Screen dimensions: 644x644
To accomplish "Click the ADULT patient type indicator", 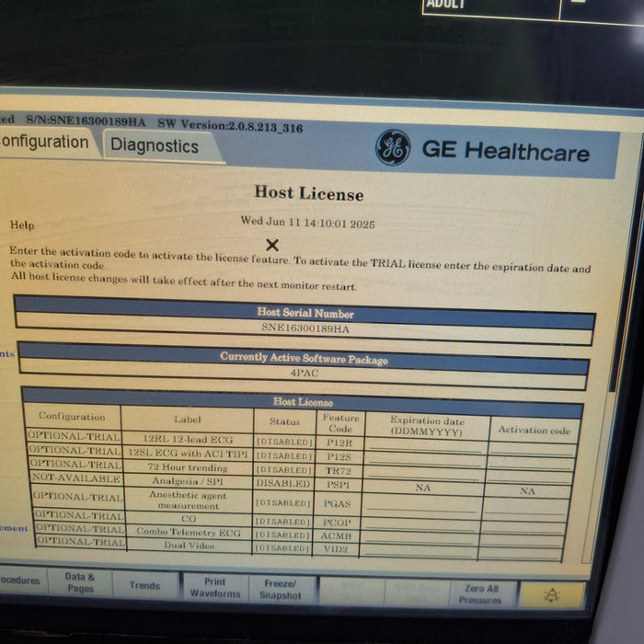I will [x=445, y=5].
